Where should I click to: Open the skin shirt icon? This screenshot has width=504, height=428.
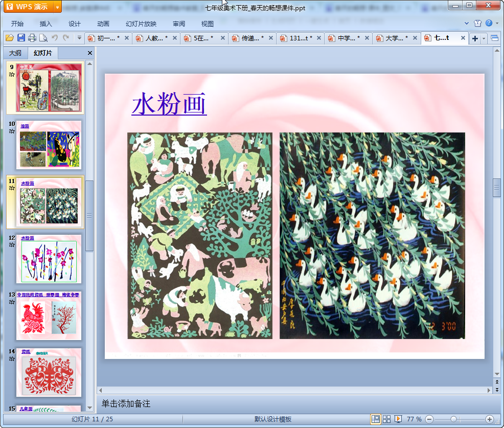(x=477, y=23)
